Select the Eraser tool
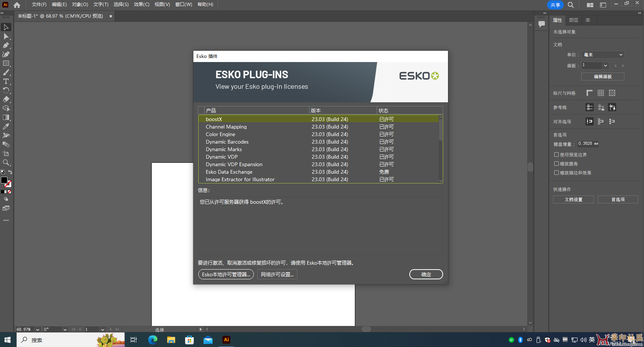The width and height of the screenshot is (644, 347). point(6,99)
